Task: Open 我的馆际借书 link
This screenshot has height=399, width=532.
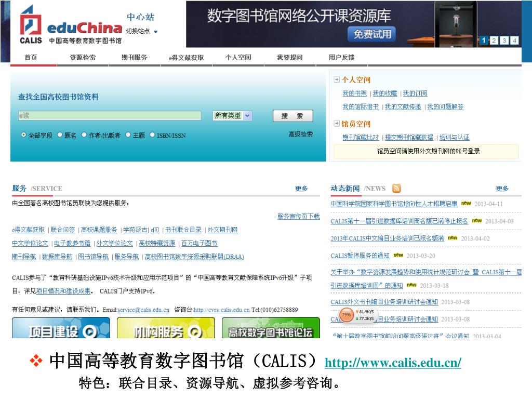Action: (x=361, y=107)
